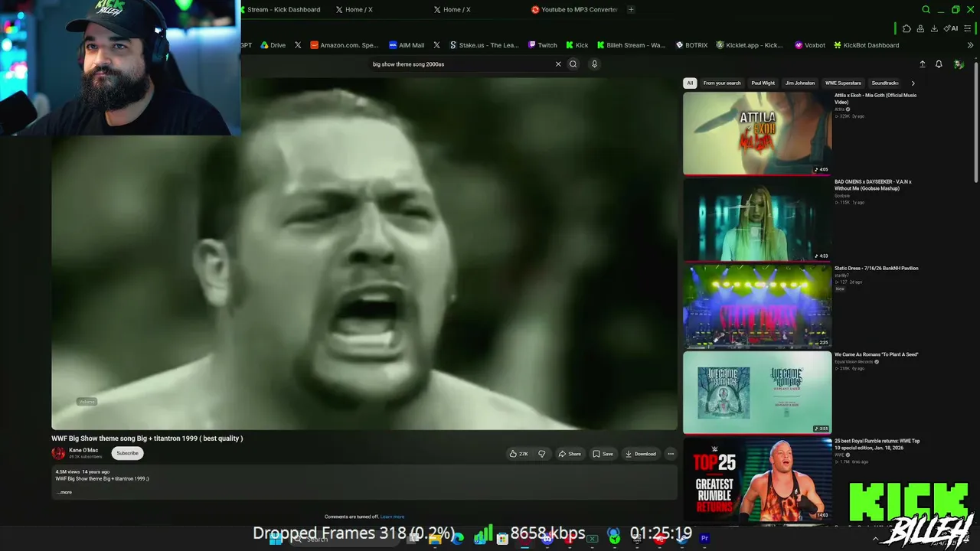Click into the YouTube search field
The width and height of the screenshot is (980, 551).
pyautogui.click(x=459, y=64)
